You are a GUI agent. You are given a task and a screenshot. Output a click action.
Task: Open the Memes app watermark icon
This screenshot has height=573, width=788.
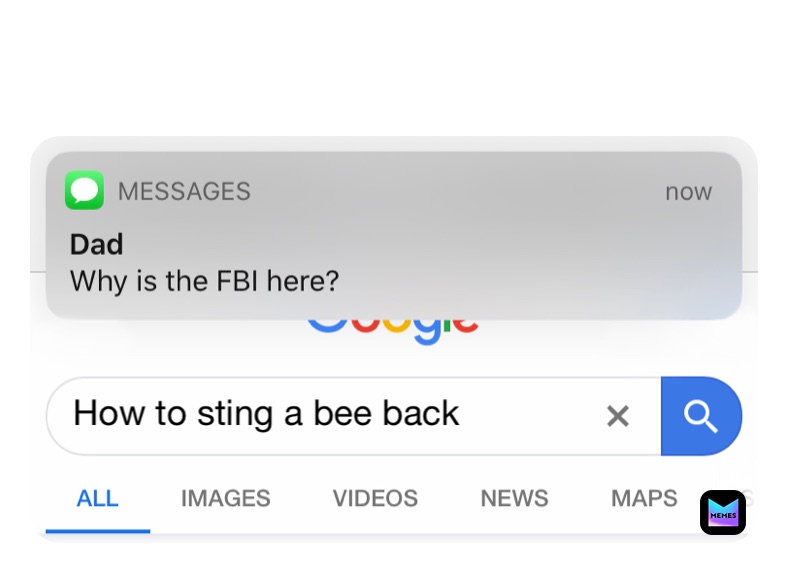coord(723,512)
